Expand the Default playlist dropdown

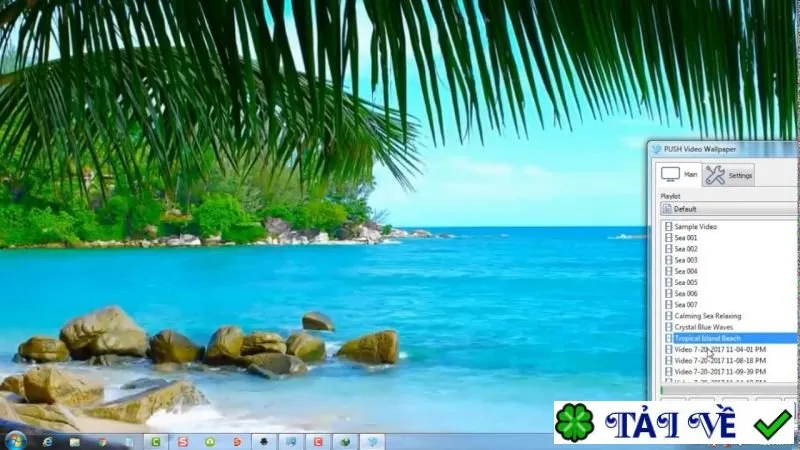(x=728, y=209)
